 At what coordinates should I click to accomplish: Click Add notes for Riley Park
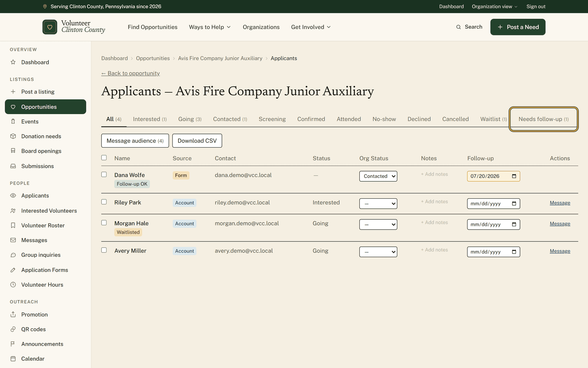434,202
